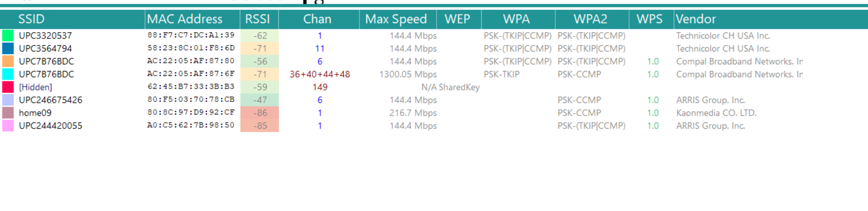Click the pink swatch beside UPC244420055
The image size is (868, 211).
click(8, 126)
